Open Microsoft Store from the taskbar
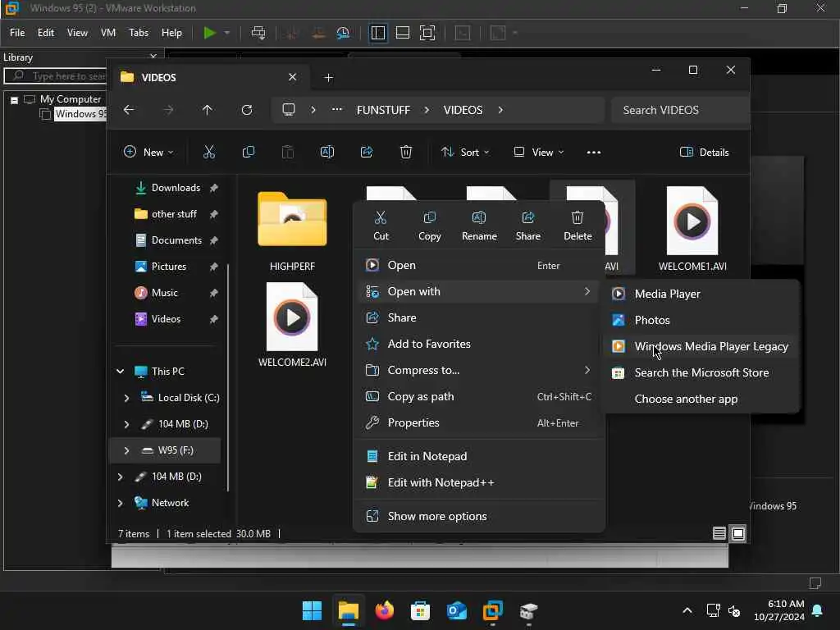 pos(421,610)
